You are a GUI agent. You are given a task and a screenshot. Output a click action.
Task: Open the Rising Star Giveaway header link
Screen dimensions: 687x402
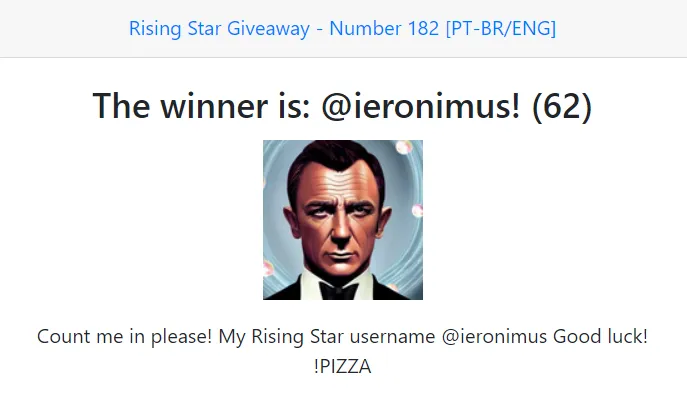tap(342, 28)
